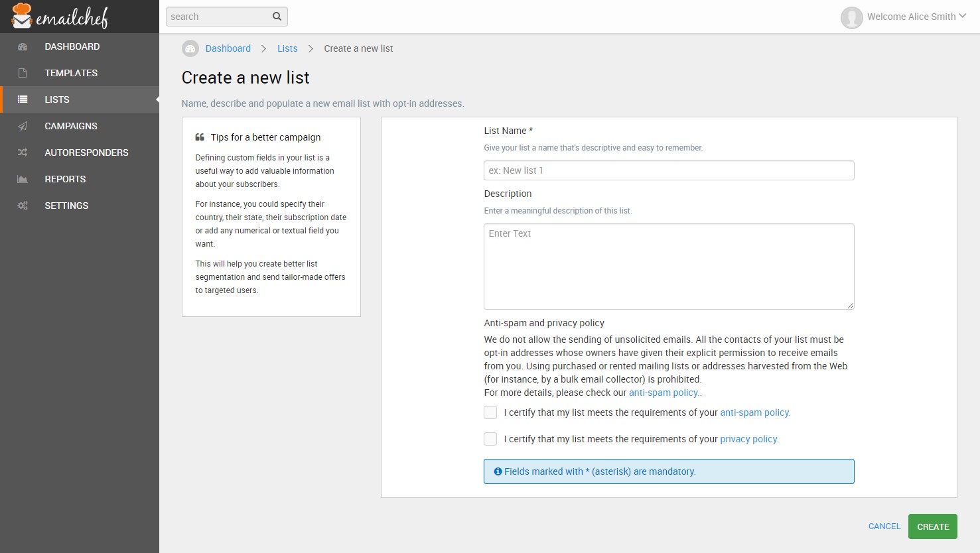Focus the List Name input field
This screenshot has width=980, height=553.
click(x=669, y=170)
